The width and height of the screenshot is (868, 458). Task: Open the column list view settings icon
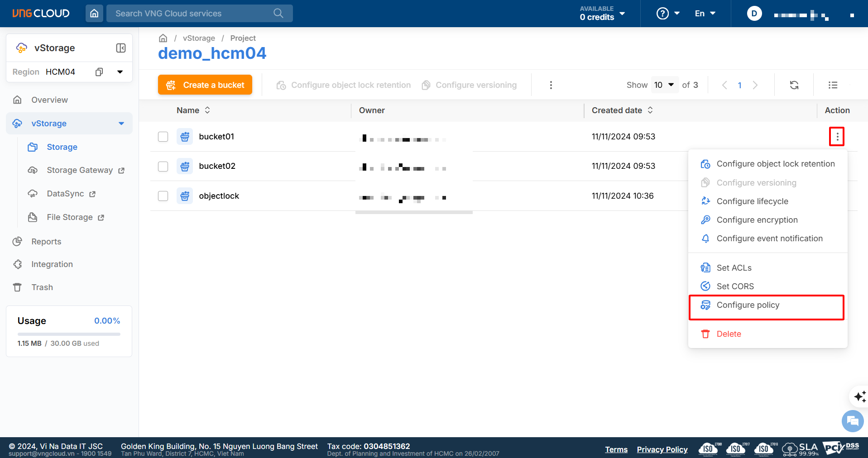pyautogui.click(x=833, y=85)
